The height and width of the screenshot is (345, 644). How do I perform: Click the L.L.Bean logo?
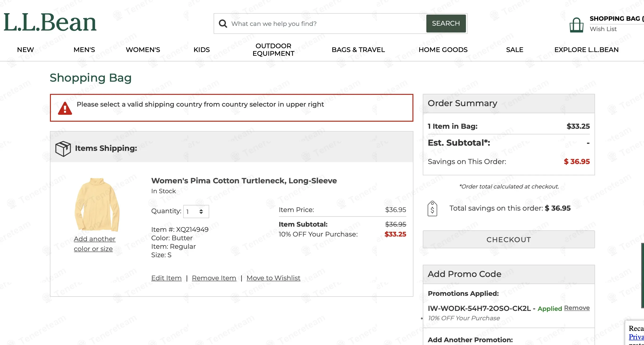coord(50,23)
